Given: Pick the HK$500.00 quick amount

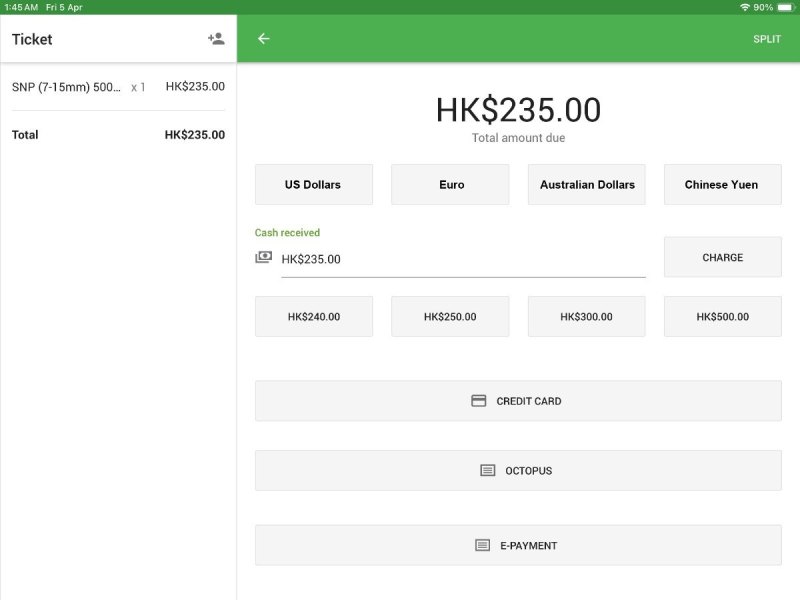Looking at the screenshot, I should [x=722, y=317].
